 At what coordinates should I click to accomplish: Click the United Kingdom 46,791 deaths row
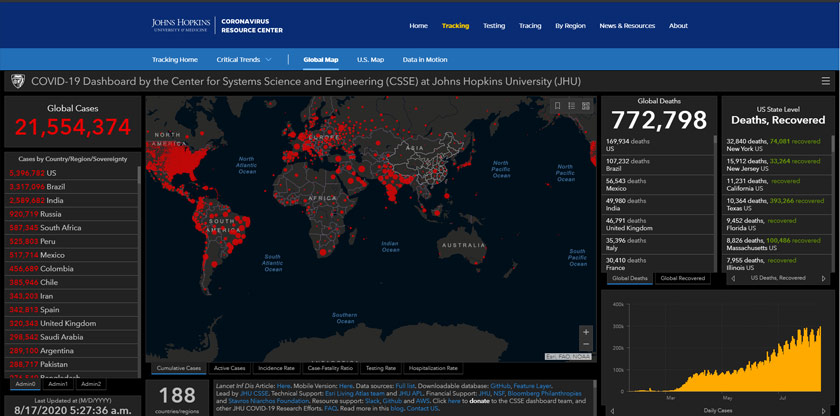tap(658, 224)
